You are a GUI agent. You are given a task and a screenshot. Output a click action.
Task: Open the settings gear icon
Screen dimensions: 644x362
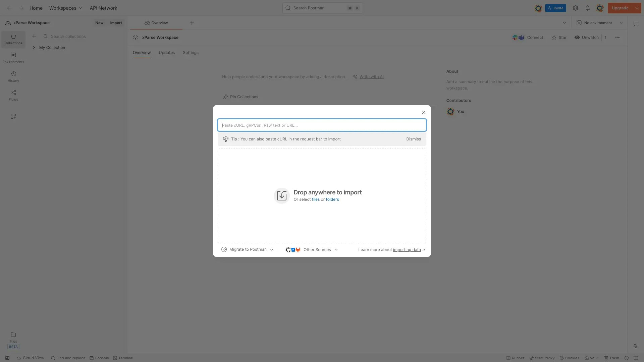click(576, 8)
